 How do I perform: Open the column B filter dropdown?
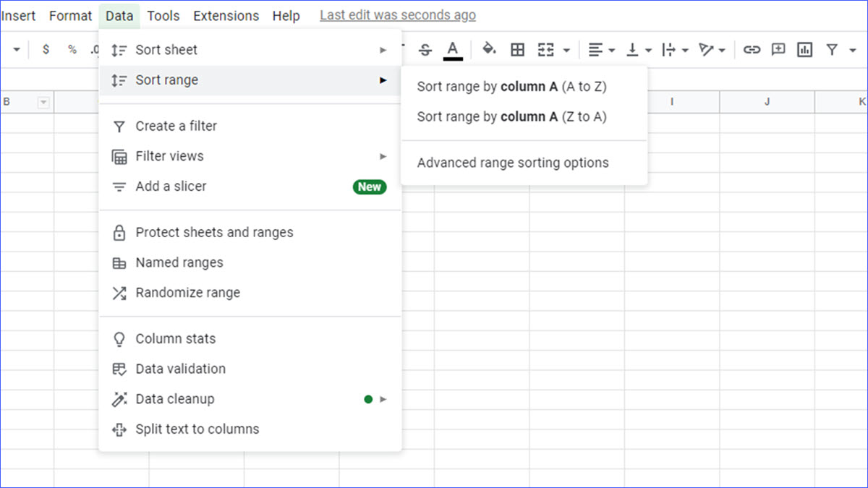click(x=43, y=103)
